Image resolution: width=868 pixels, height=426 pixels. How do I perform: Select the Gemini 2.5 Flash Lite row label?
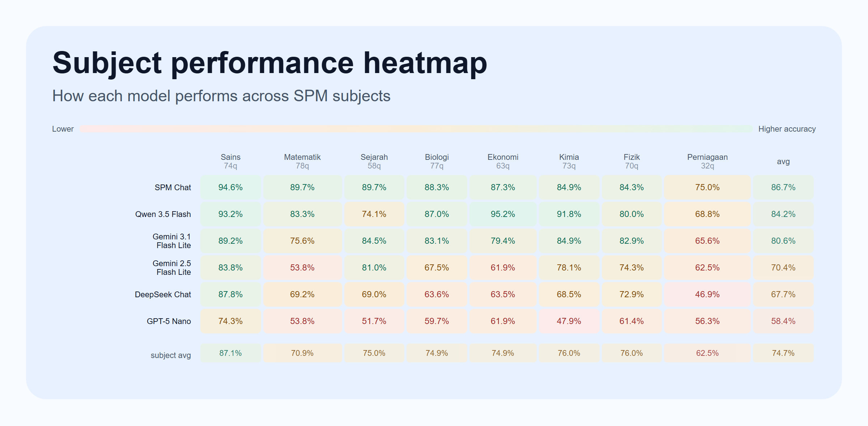tap(172, 268)
